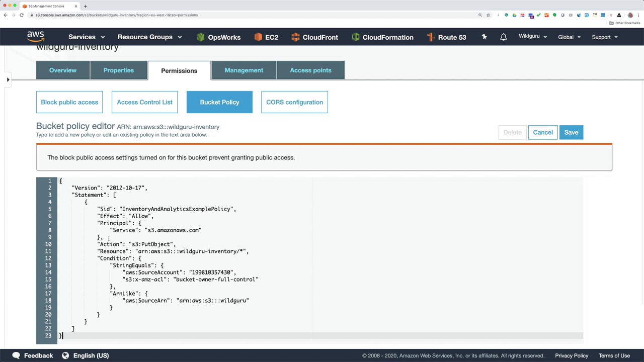
Task: Click the OpsWorks shortcut icon
Action: [x=201, y=37]
